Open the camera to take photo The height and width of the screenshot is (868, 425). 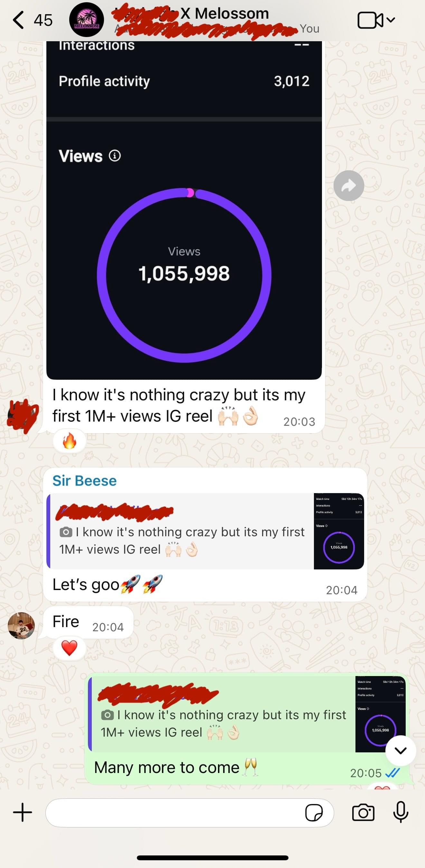(x=363, y=812)
